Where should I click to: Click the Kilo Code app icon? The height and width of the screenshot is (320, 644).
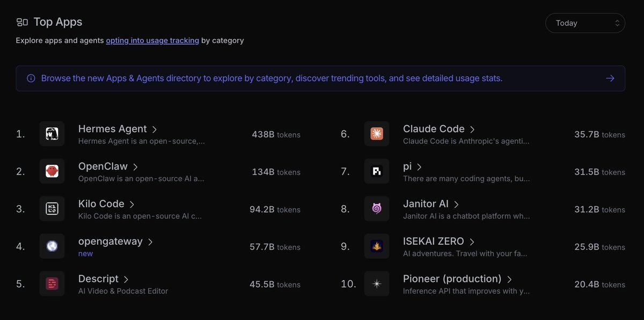52,209
